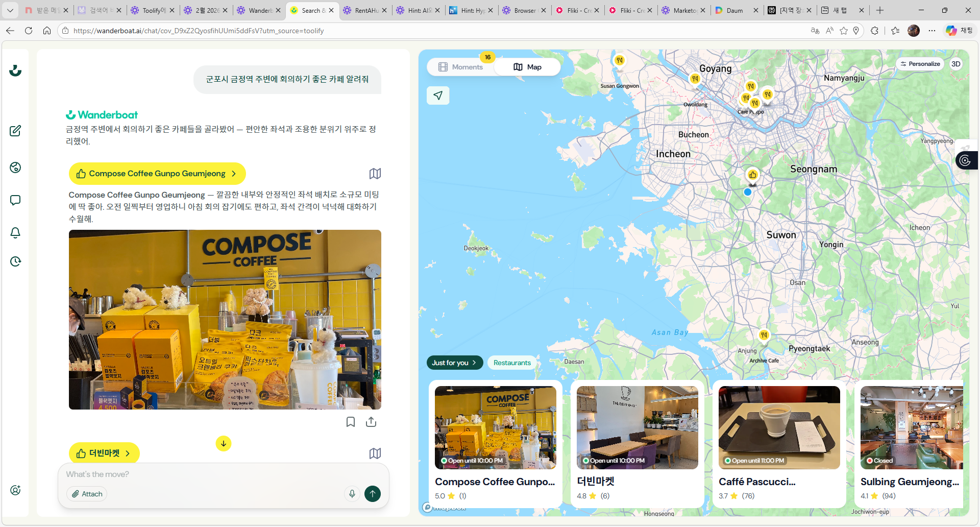Share the Compose Coffee recommendation
This screenshot has height=527, width=980.
click(371, 422)
